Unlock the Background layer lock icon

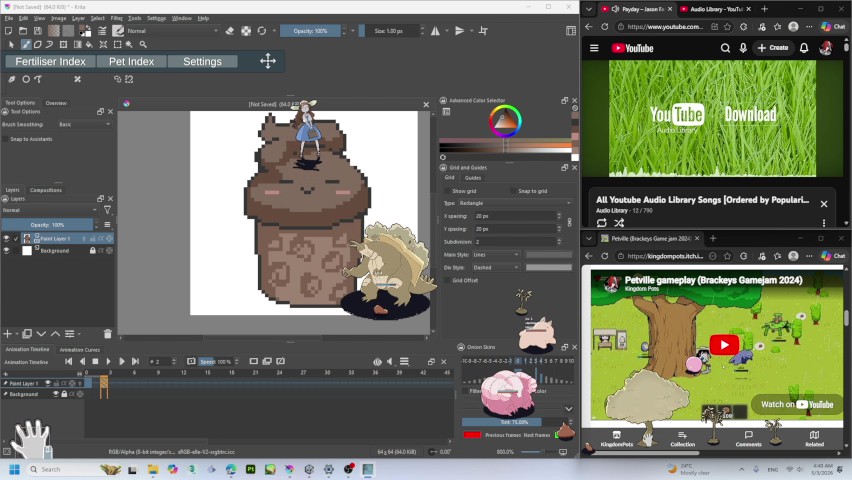[92, 251]
